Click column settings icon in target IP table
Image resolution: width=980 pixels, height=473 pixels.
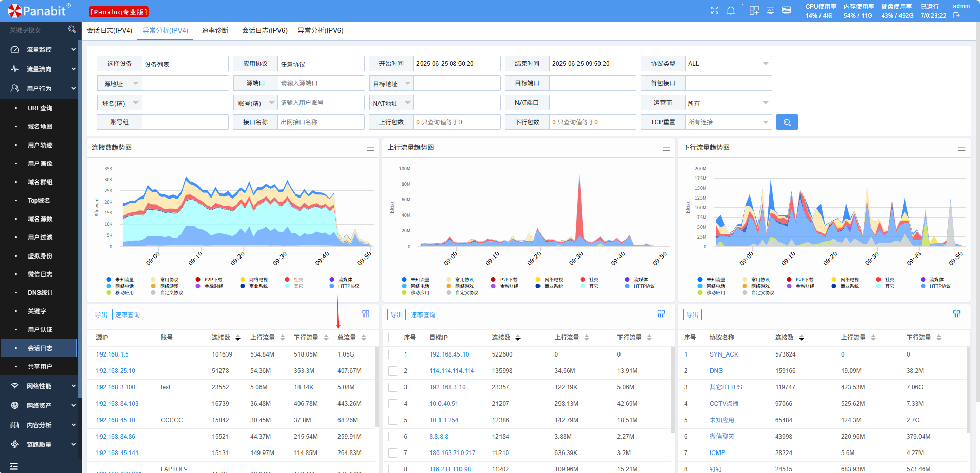(x=661, y=314)
